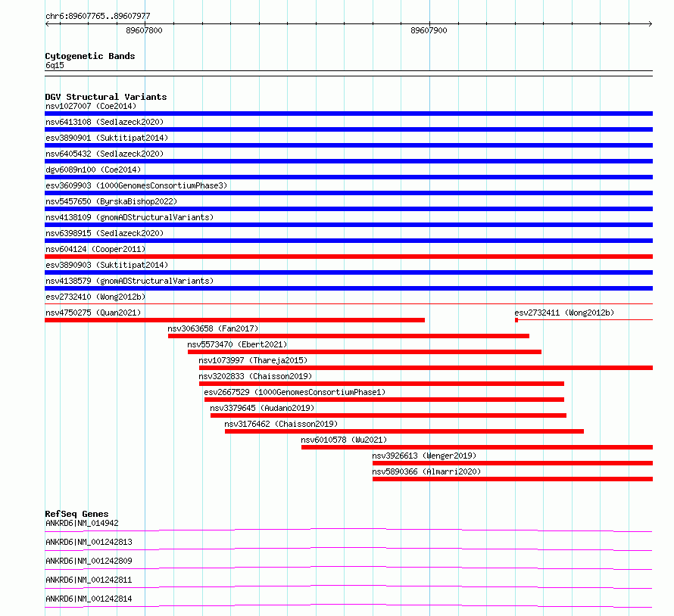Click the Cytogenetic Bands track title
The width and height of the screenshot is (674, 616).
click(90, 56)
